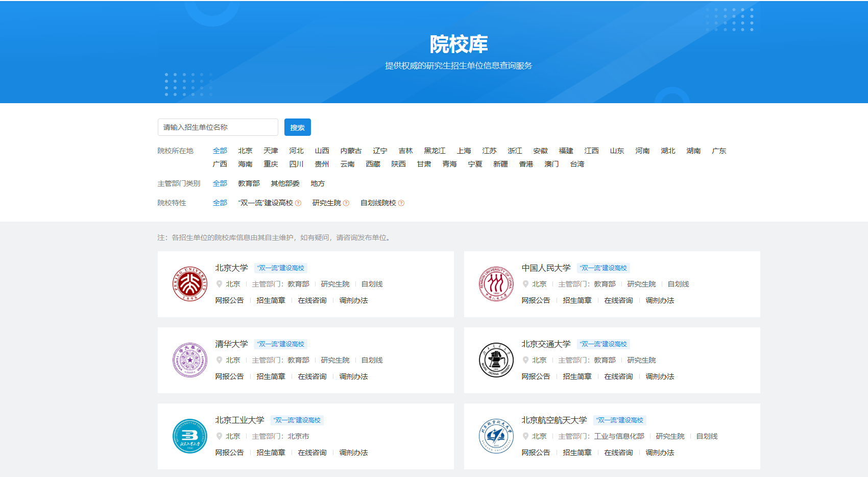Click the 搜索 search button
Viewport: 868px width, 477px height.
pos(298,127)
